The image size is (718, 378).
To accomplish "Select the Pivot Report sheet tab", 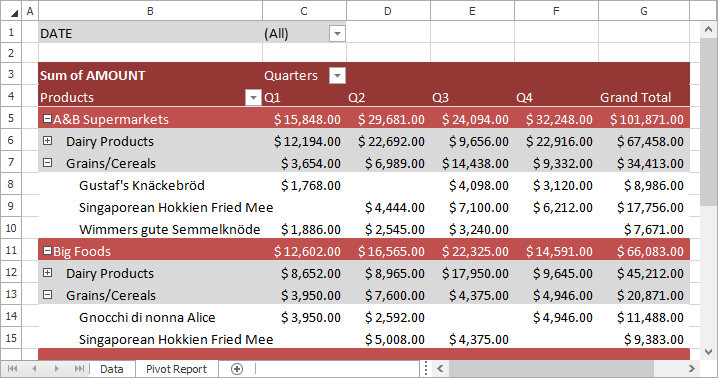I will (x=176, y=369).
